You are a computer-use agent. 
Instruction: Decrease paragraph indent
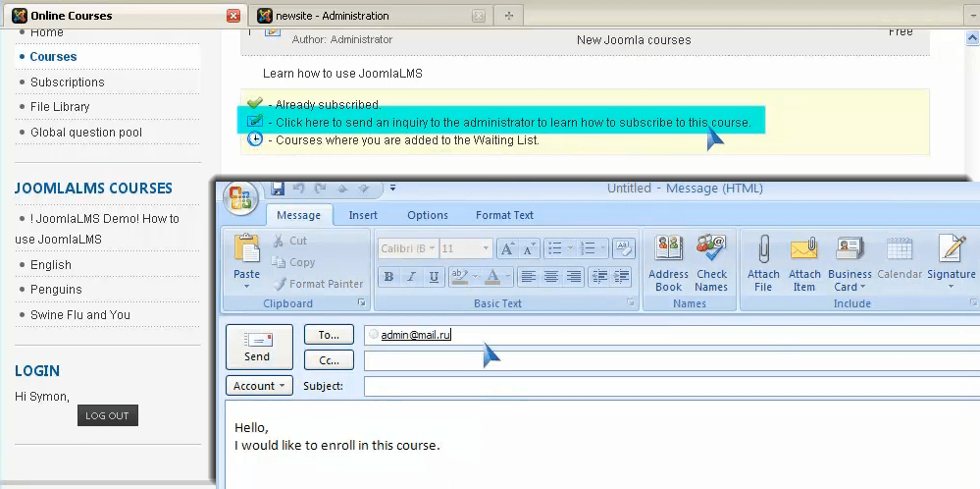[598, 276]
